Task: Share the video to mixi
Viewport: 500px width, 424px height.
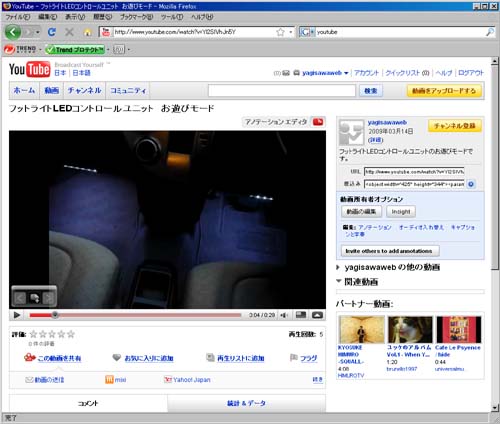Action: tap(120, 380)
